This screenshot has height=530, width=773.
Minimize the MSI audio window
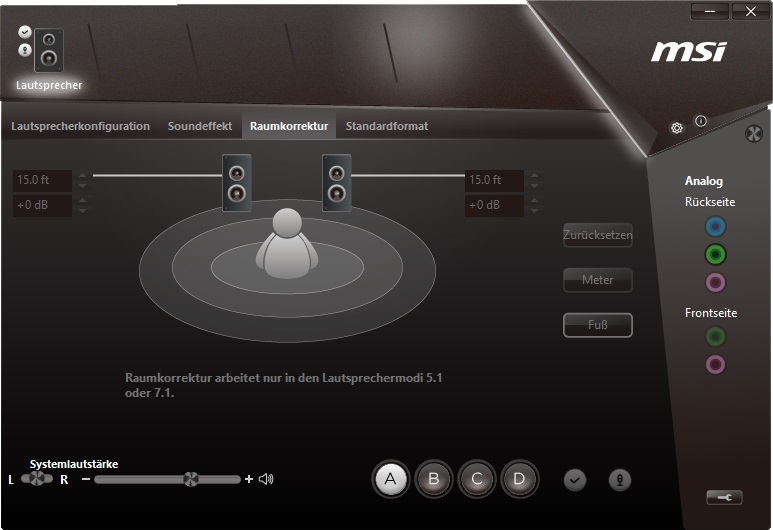click(x=710, y=11)
